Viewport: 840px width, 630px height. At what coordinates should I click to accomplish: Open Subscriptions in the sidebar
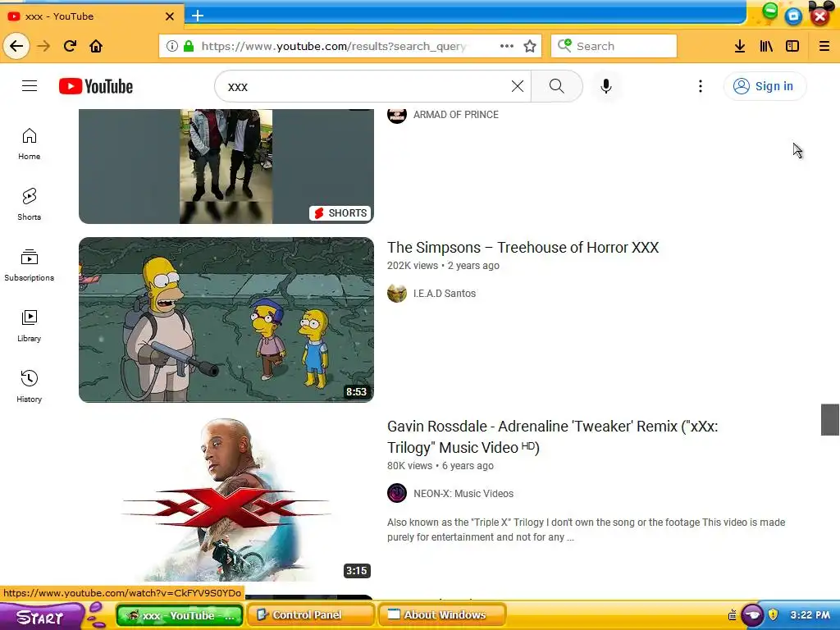coord(29,265)
